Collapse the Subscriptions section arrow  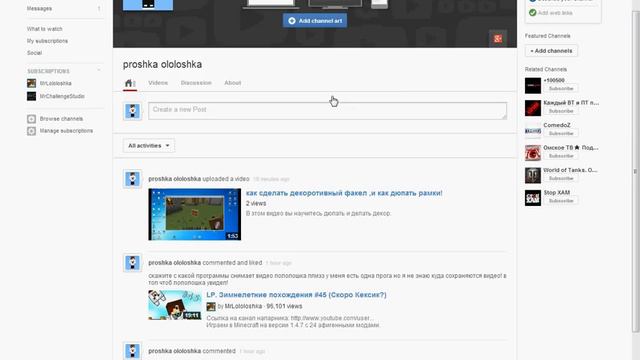[x=99, y=71]
